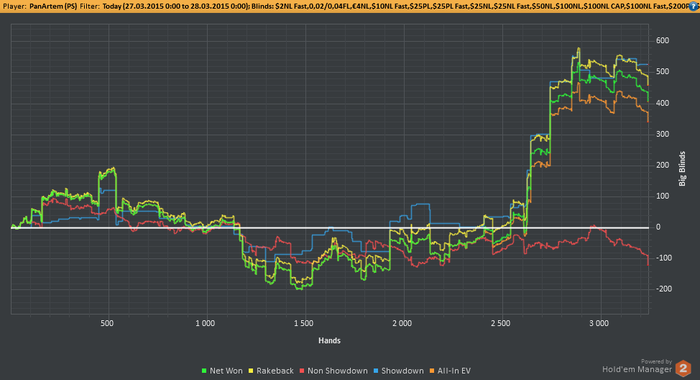The height and width of the screenshot is (380, 700).
Task: Click the Hold'em Manager 2 logo badge
Action: click(683, 369)
